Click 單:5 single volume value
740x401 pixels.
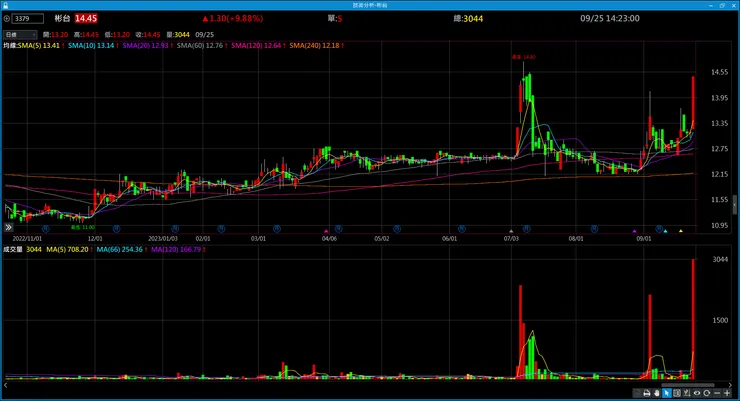[x=335, y=18]
